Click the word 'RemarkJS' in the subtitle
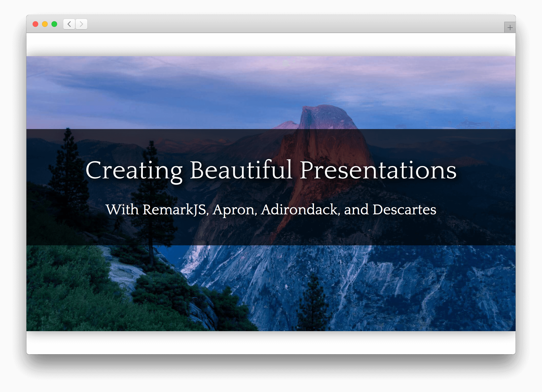 [174, 210]
